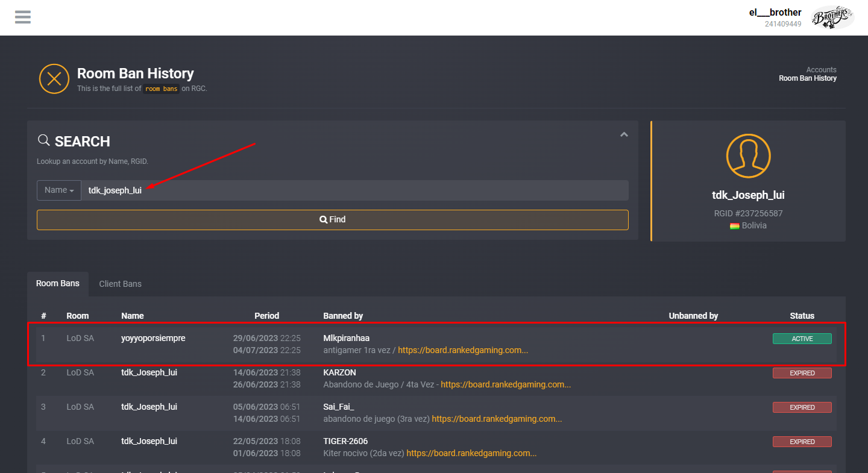Screen dimensions: 868x473
Task: Open the Name search type dropdown
Action: point(59,190)
